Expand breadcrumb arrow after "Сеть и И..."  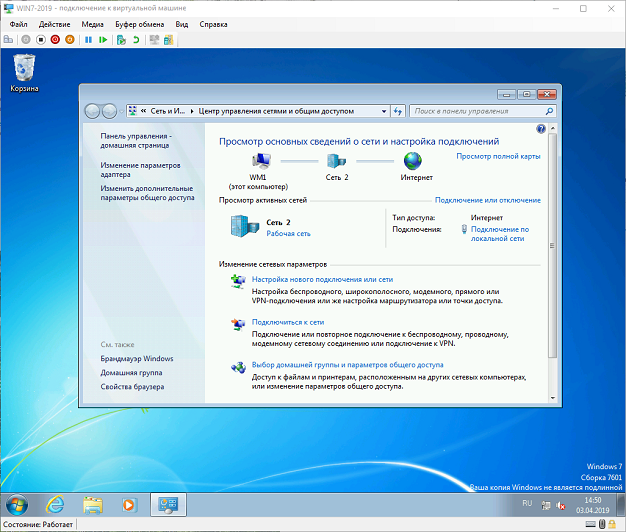click(191, 111)
